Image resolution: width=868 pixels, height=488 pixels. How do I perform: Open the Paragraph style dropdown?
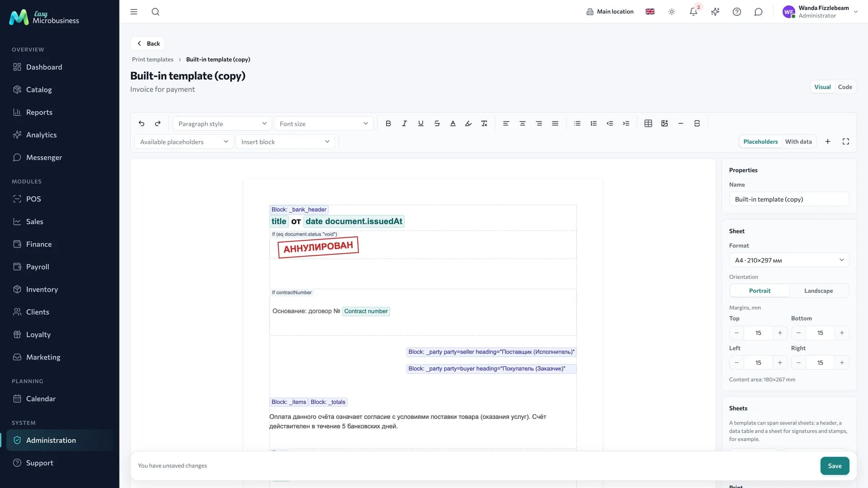[222, 123]
